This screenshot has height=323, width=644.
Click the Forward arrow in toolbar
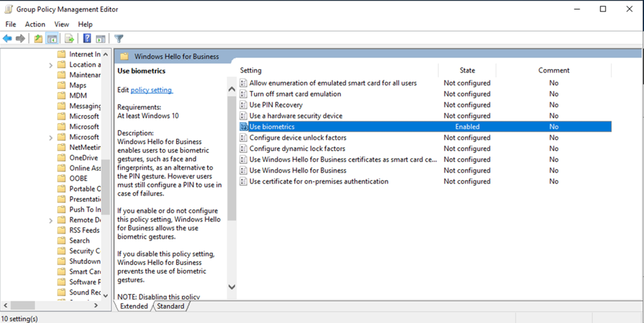tap(20, 39)
